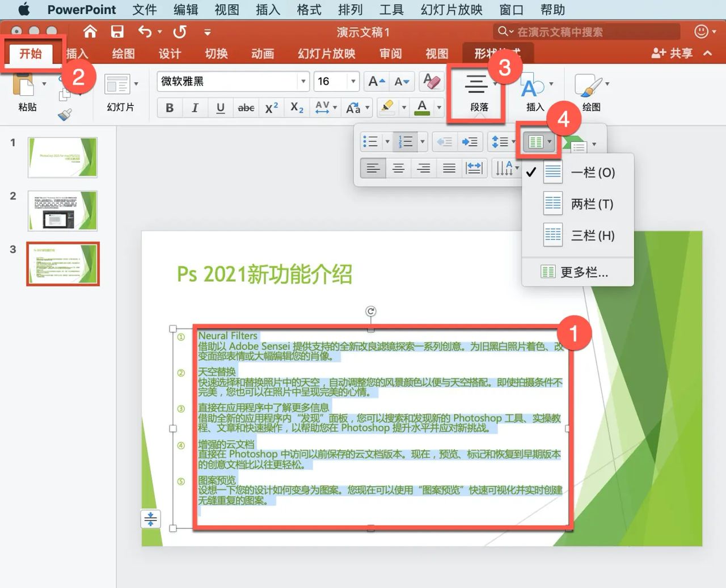Screen dimensions: 726x588
Task: Choose the 两栏 (T) two columns option
Action: point(577,204)
